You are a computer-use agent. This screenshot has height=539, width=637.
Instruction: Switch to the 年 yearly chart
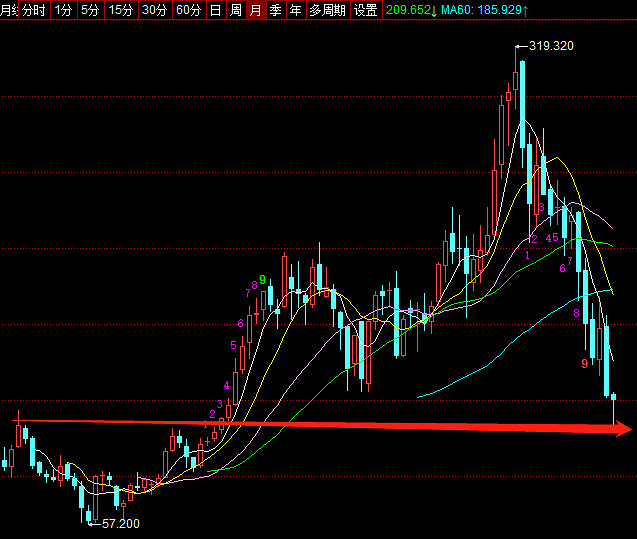pyautogui.click(x=296, y=10)
